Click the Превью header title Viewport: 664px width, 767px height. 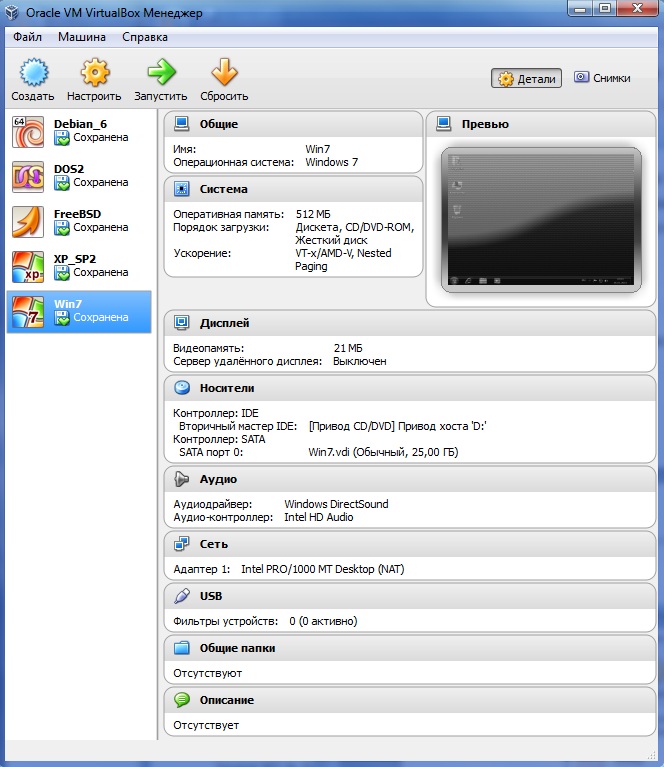click(485, 124)
